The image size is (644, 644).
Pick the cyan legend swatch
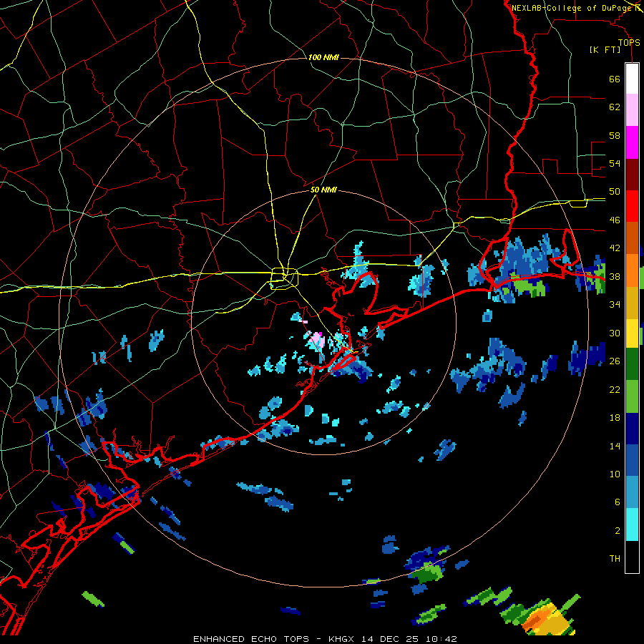point(632,525)
